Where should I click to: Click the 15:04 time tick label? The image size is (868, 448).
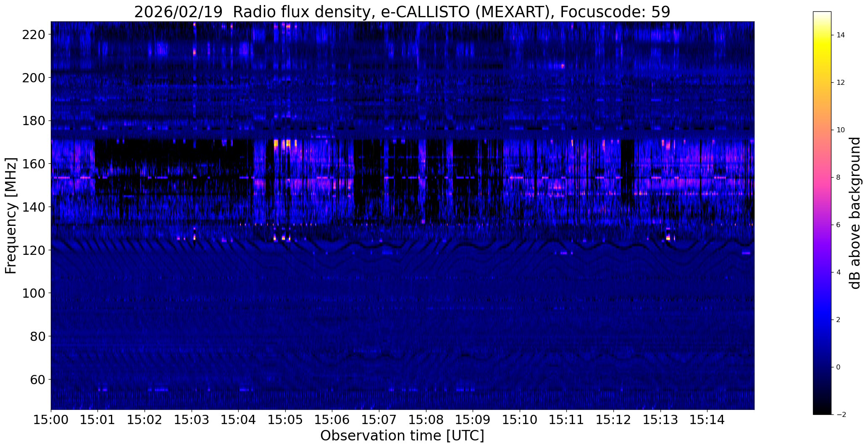click(x=239, y=420)
